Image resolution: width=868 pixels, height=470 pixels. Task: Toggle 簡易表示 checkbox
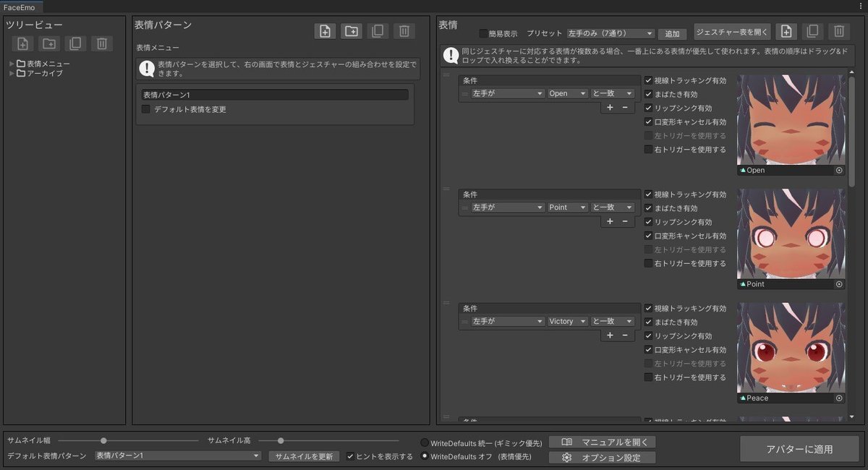tap(484, 33)
